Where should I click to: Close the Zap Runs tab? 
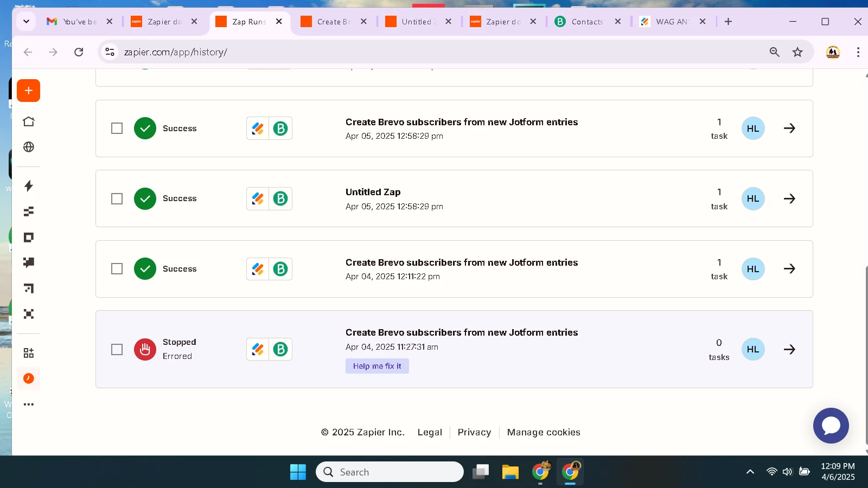[x=279, y=22]
